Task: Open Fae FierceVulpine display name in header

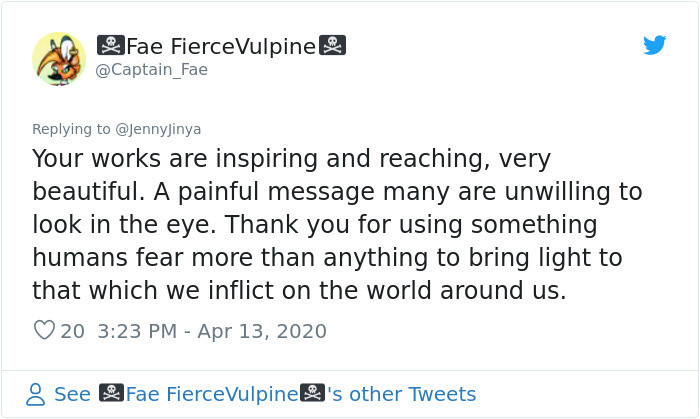Action: (221, 46)
